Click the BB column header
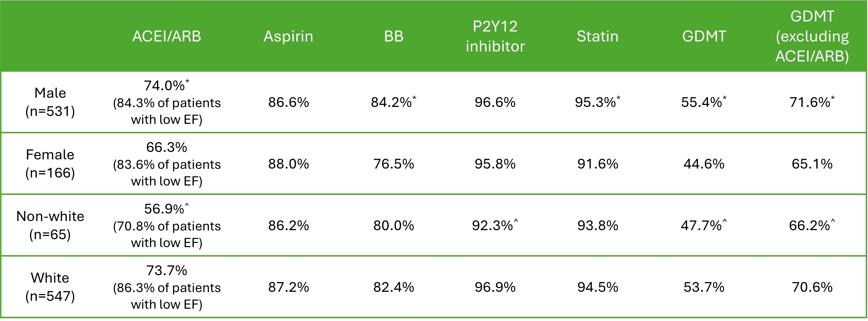Image resolution: width=868 pixels, height=321 pixels. (x=394, y=36)
